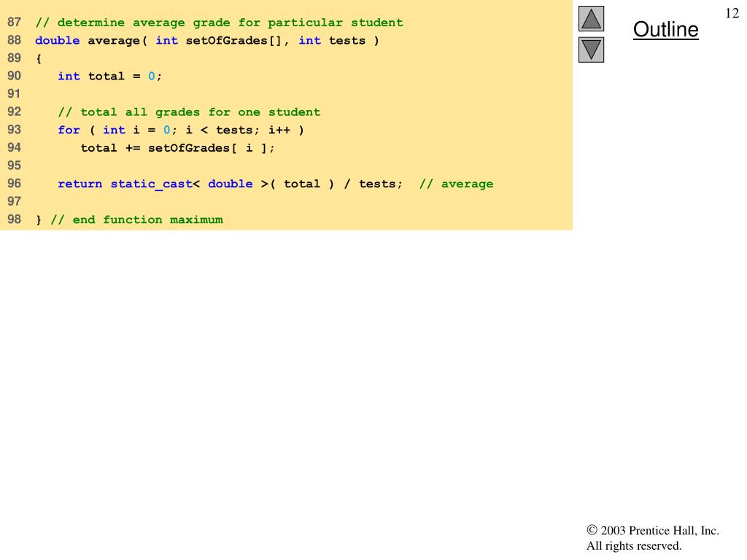Screen dimensions: 747x560
Task: Click 'return' keyword on line 96
Action: coord(80,184)
